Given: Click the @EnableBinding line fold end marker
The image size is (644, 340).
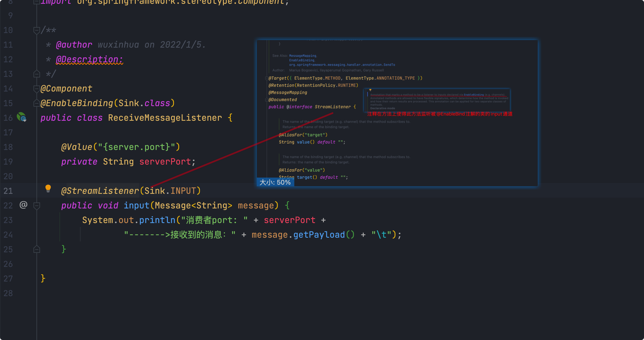Looking at the screenshot, I should tap(37, 103).
